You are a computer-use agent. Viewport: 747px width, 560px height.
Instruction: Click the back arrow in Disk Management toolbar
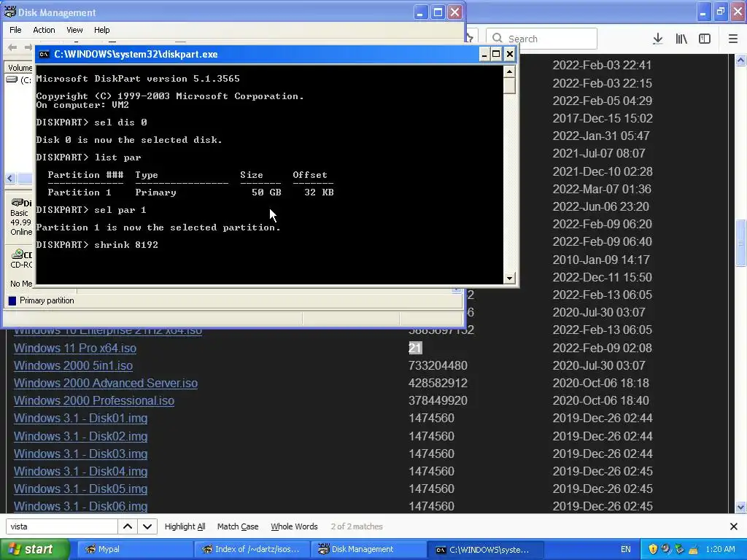coord(13,47)
